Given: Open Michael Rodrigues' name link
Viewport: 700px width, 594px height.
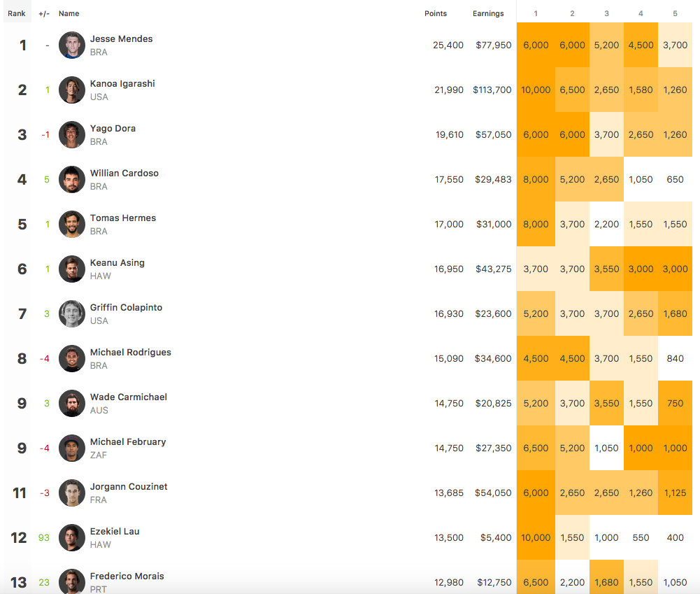Looking at the screenshot, I should point(131,353).
